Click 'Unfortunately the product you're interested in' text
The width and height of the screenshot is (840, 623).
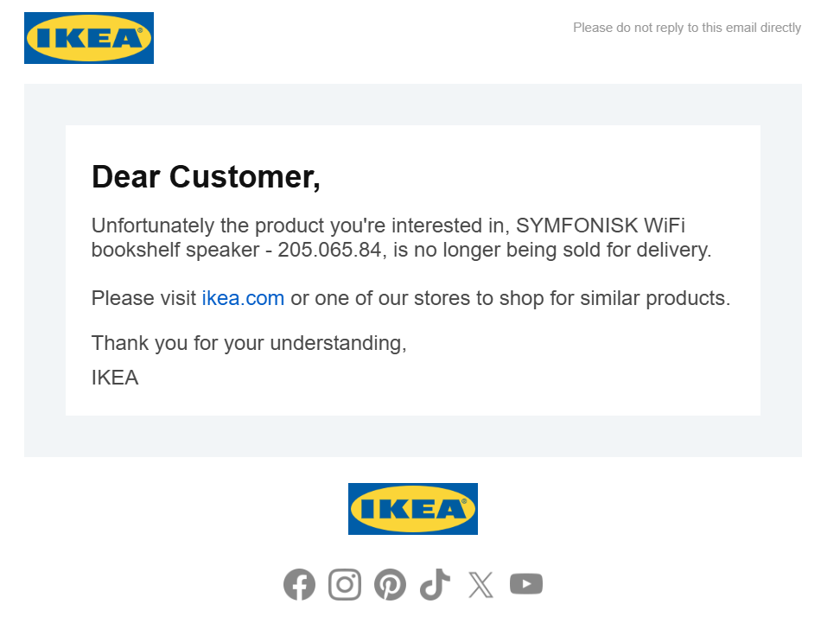[x=298, y=226]
